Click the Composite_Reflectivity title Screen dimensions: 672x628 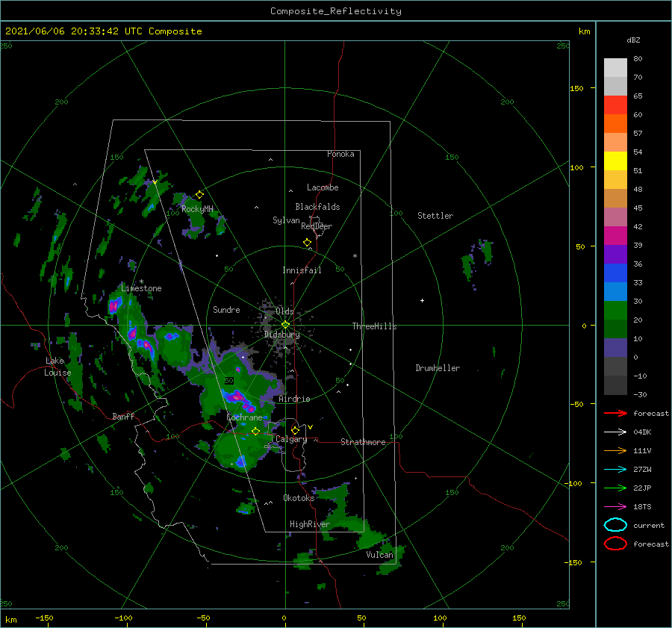(x=336, y=11)
